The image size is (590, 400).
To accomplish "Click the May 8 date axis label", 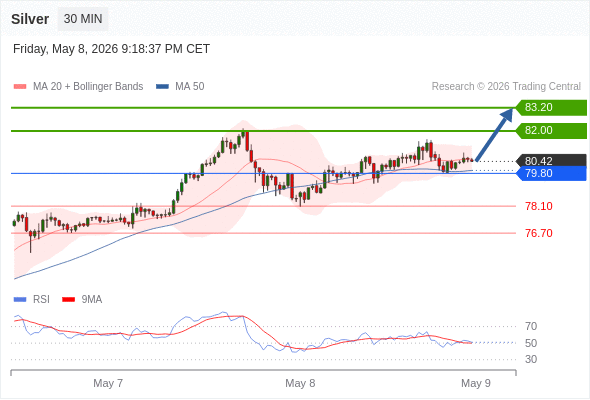I will tap(300, 383).
